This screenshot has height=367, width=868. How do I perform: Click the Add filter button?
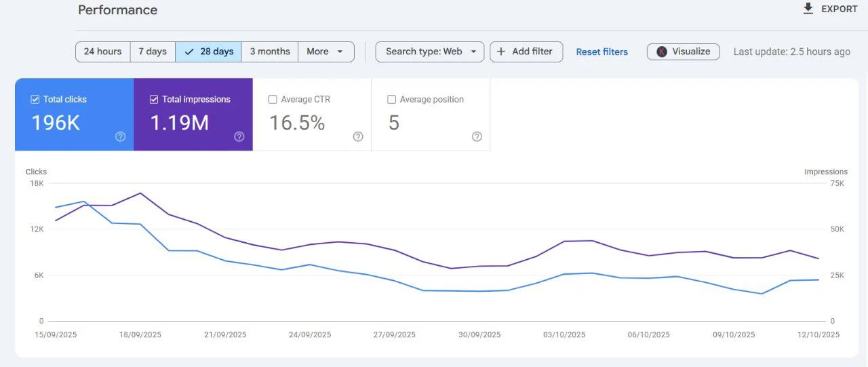point(526,52)
